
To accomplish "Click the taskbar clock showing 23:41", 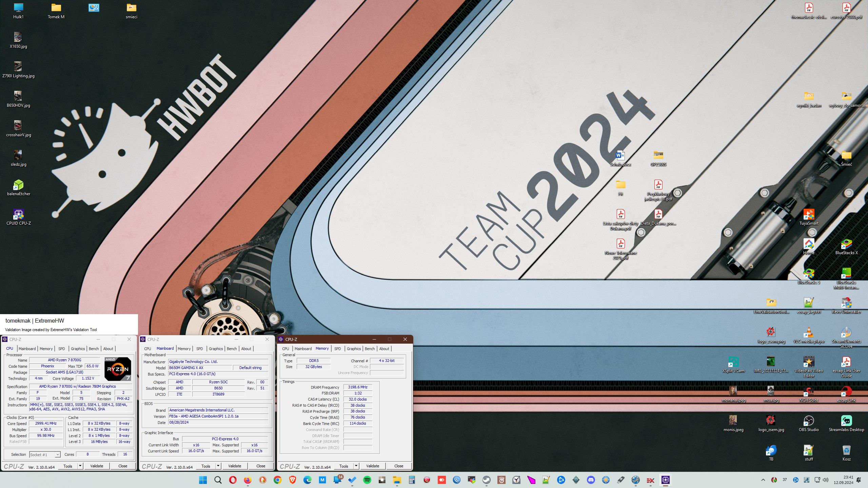I will click(844, 480).
